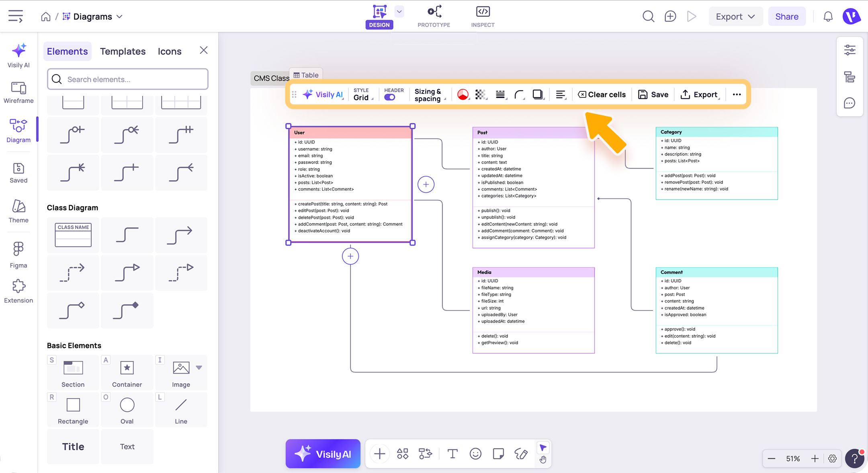Toggle the Header switch
Image resolution: width=868 pixels, height=473 pixels.
[x=390, y=97]
